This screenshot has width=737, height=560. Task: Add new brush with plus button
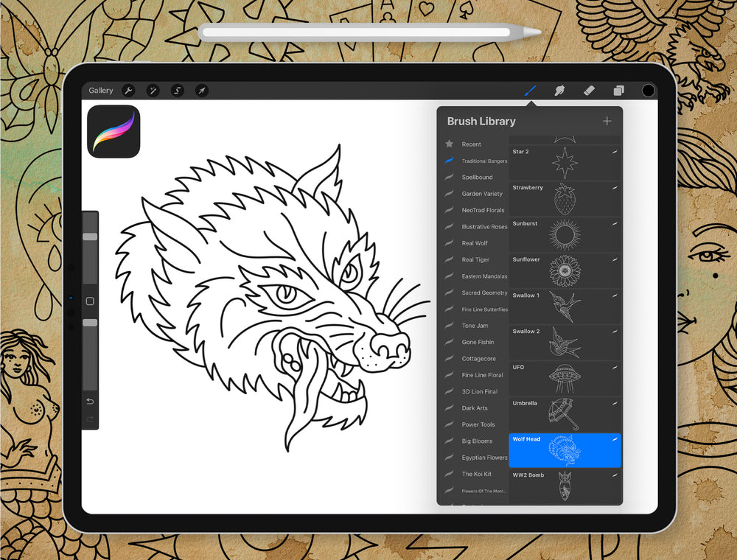coord(607,121)
